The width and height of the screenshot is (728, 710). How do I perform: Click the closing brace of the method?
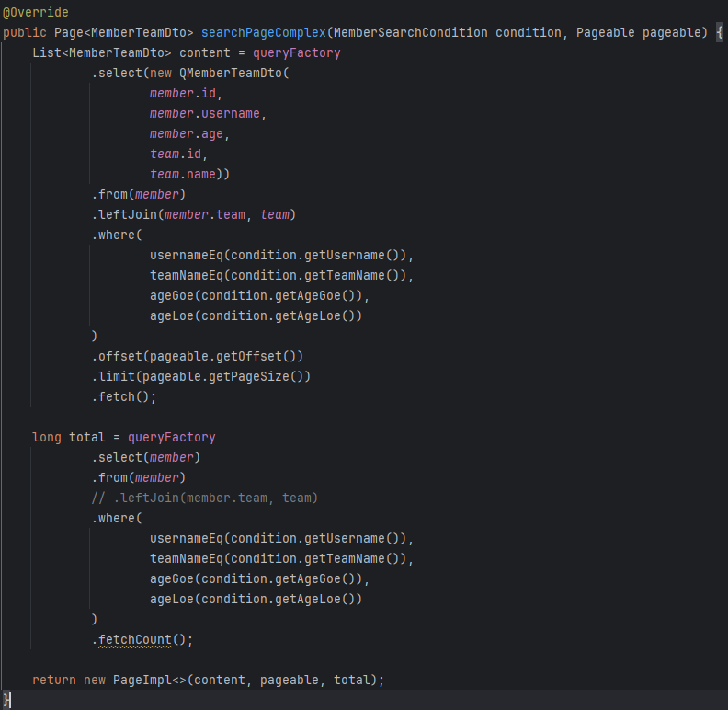[x=6, y=699]
